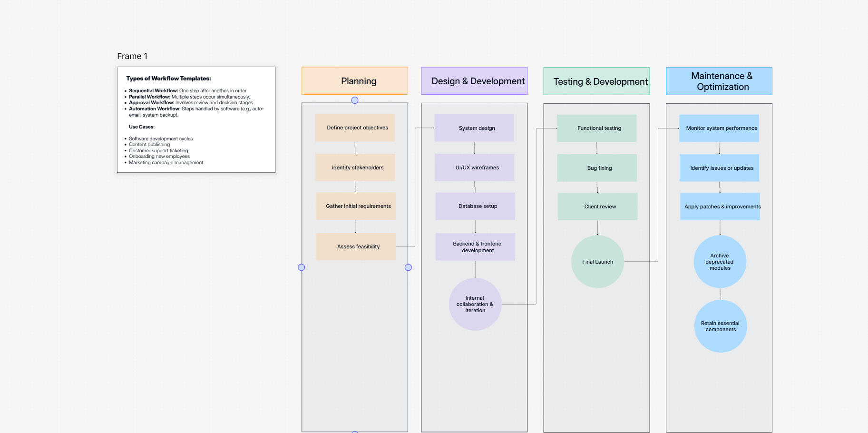Screen dimensions: 868x433
Task: Select the Backend & frontend development step
Action: [x=475, y=247]
